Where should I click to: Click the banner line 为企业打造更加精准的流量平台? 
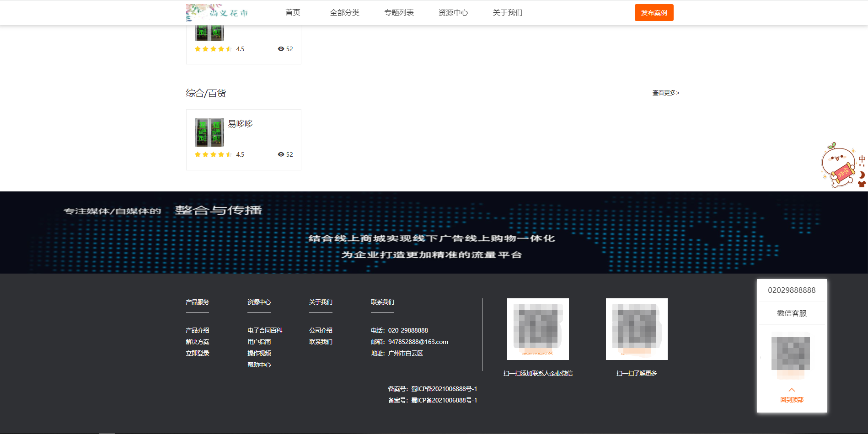[432, 254]
